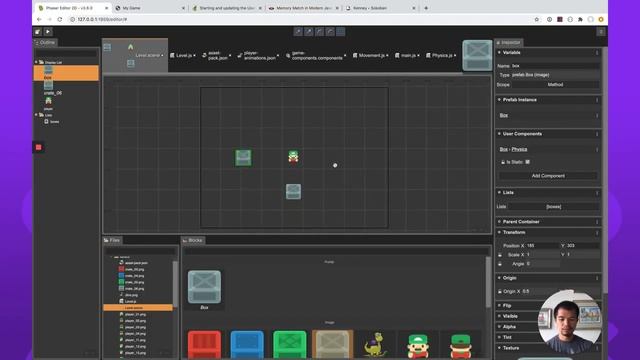
Task: Click the fifth scene toolbar button
Action: click(340, 31)
